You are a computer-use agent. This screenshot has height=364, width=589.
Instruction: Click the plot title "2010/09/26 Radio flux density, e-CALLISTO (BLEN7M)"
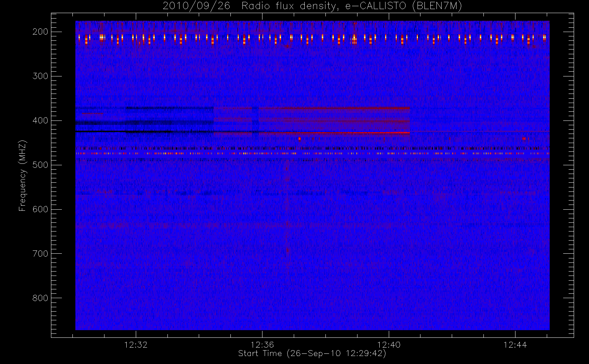(x=312, y=6)
